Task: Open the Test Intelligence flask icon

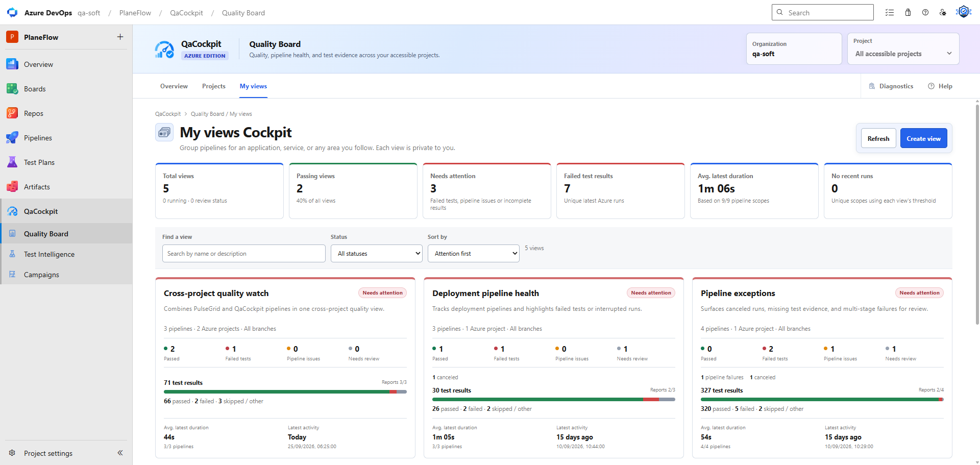Action: (12, 254)
